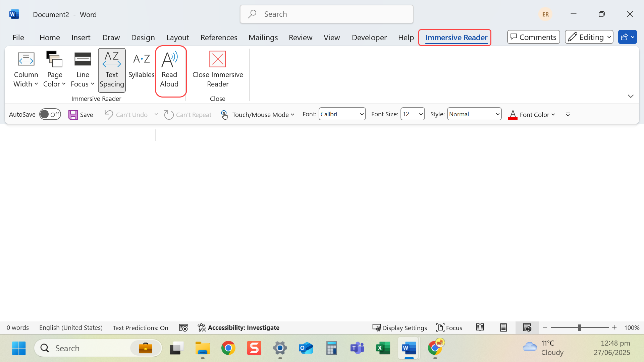Change language English (United States)
The height and width of the screenshot is (362, 644).
coord(71,327)
